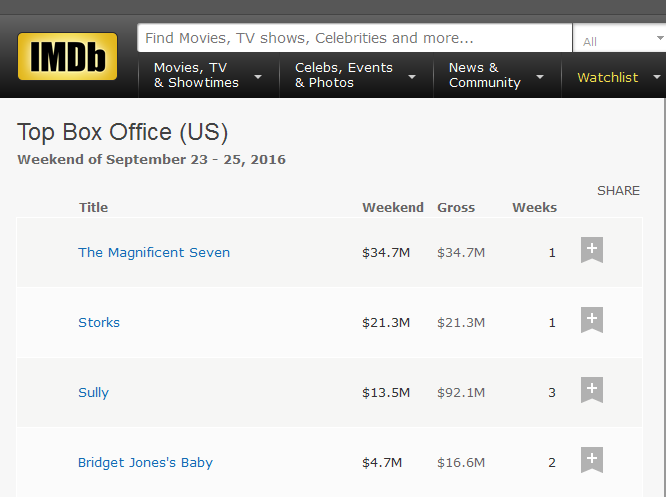The height and width of the screenshot is (497, 666).
Task: Click the Gross column header
Action: (456, 207)
